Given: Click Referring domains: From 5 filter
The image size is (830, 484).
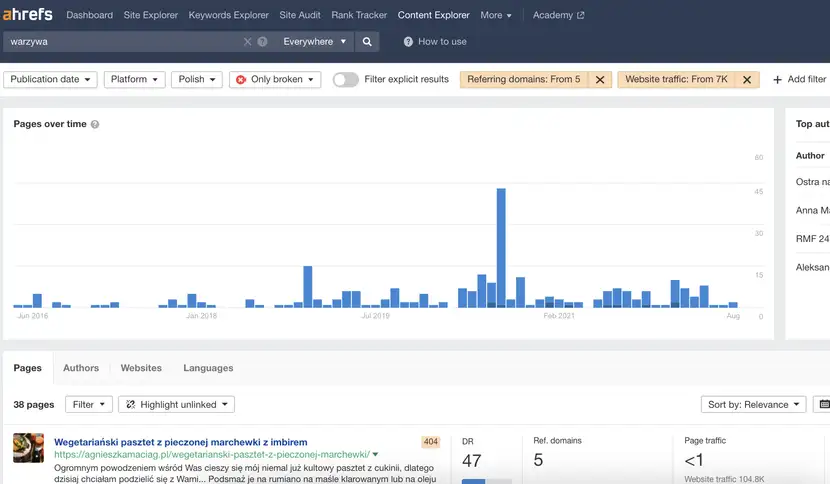Looking at the screenshot, I should (524, 79).
